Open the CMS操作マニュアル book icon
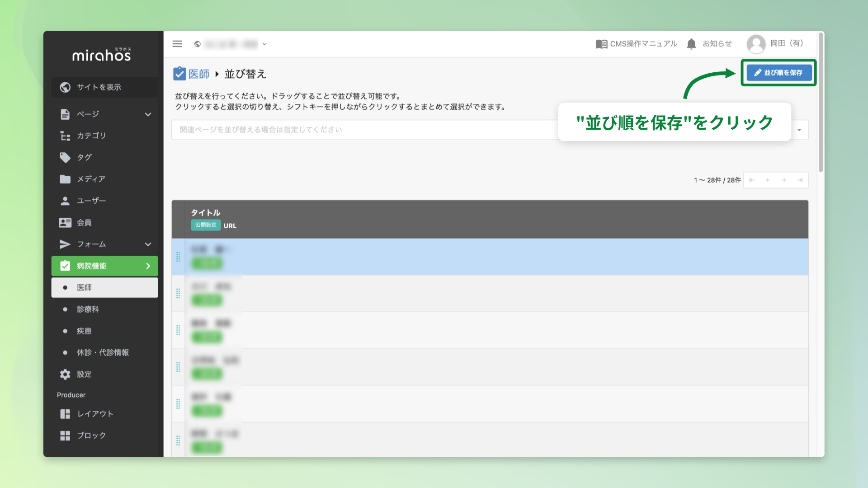Image resolution: width=868 pixels, height=488 pixels. click(x=601, y=44)
